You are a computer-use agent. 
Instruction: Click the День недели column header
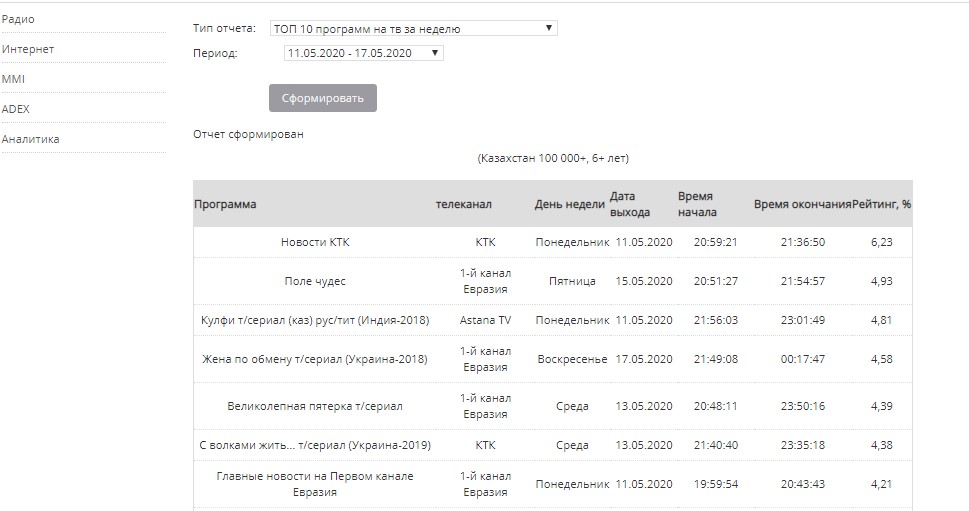569,204
